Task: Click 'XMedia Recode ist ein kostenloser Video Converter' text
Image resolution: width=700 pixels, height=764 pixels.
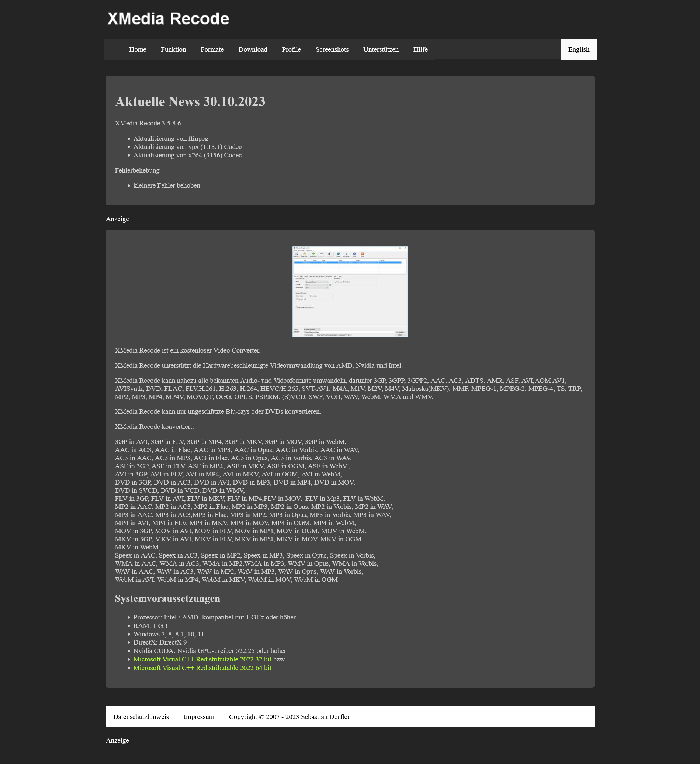Action: coord(188,350)
